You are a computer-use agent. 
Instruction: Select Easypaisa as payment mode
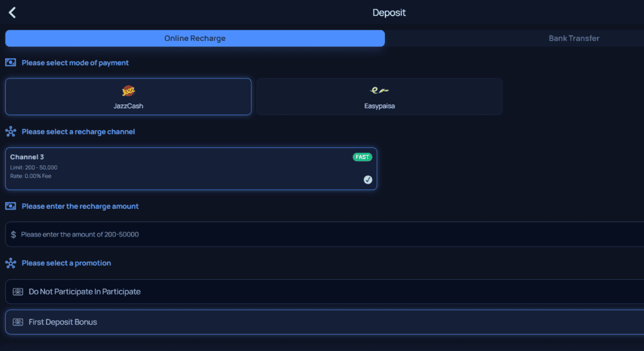click(379, 97)
